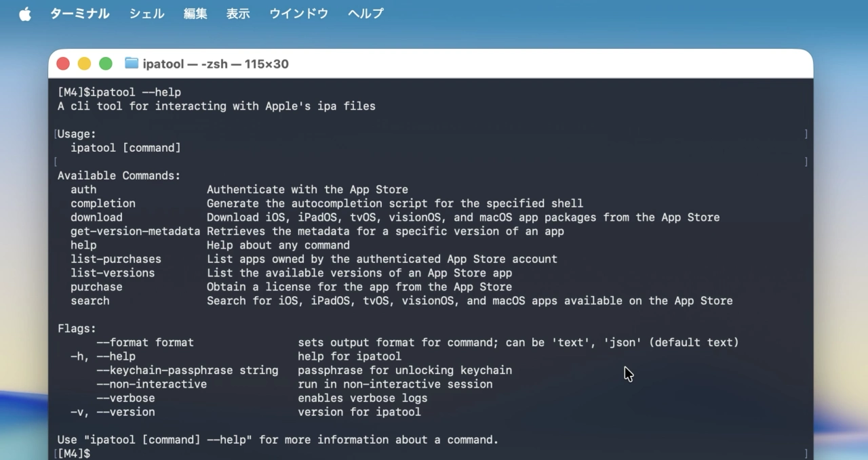
Task: Open the 編集 menu
Action: (x=195, y=14)
